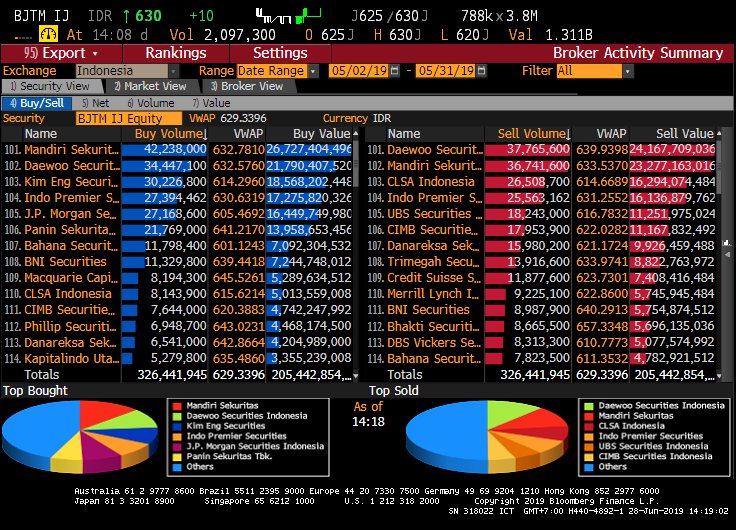The image size is (736, 530).
Task: Open the Export dropdown menu
Action: (61, 53)
